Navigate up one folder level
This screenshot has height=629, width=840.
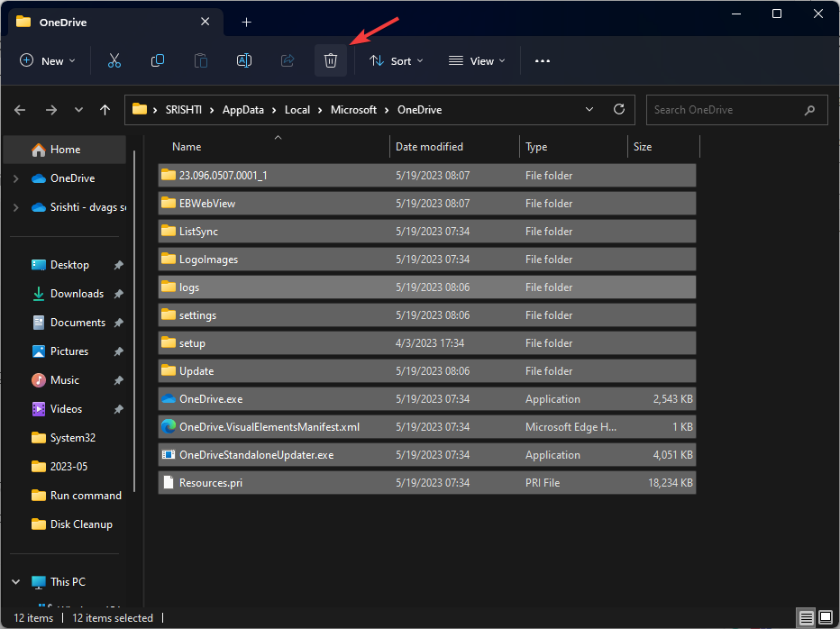coord(105,110)
